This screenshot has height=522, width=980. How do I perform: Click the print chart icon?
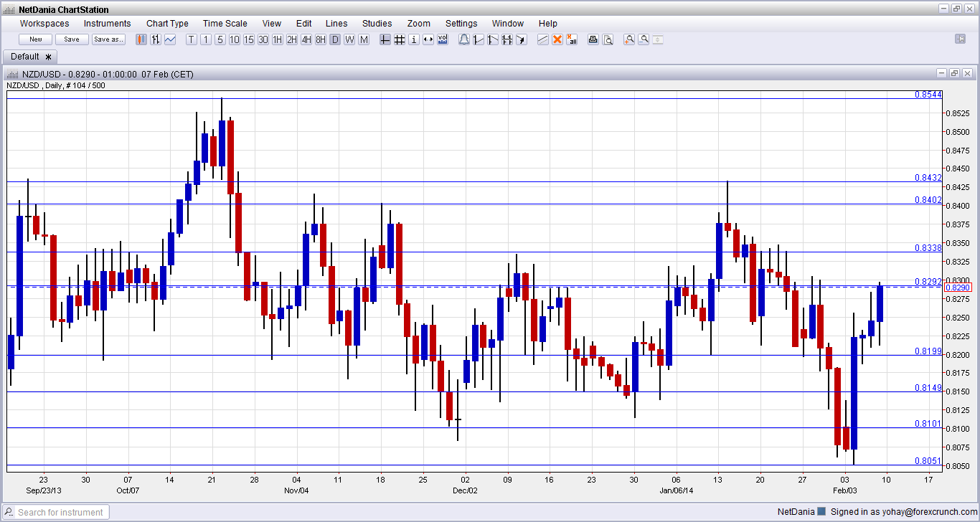click(x=593, y=39)
